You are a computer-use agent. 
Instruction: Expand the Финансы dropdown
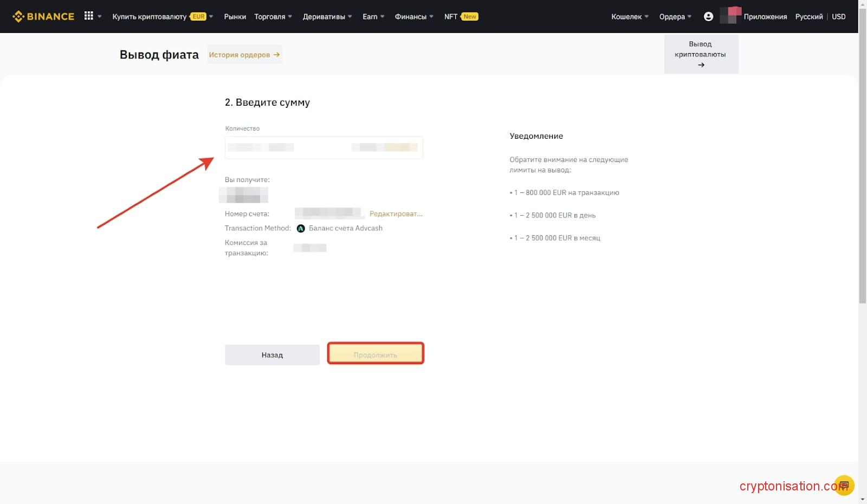coord(413,16)
